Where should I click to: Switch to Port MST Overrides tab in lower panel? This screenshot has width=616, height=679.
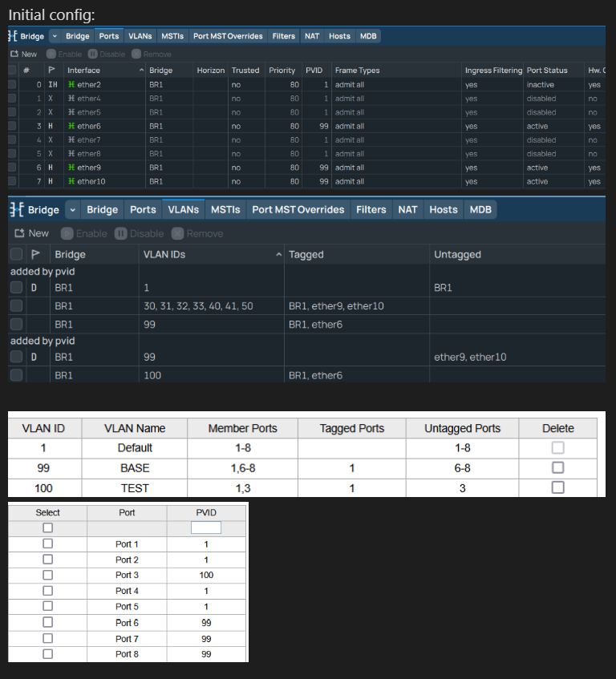pos(298,209)
